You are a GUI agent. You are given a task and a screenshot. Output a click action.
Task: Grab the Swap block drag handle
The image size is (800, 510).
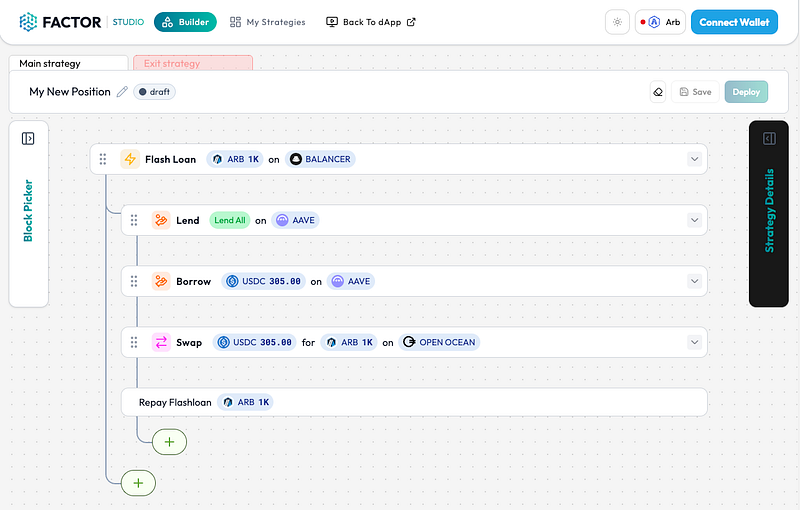(x=134, y=342)
